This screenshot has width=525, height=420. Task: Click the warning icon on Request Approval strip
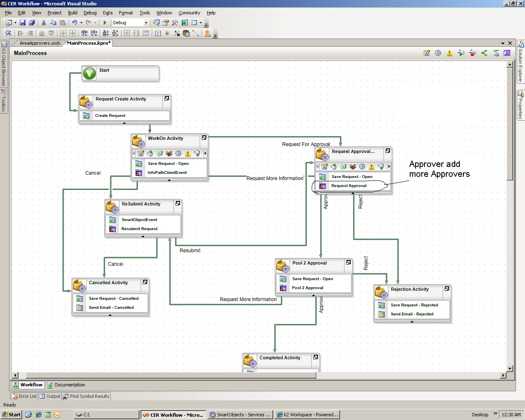point(372,167)
